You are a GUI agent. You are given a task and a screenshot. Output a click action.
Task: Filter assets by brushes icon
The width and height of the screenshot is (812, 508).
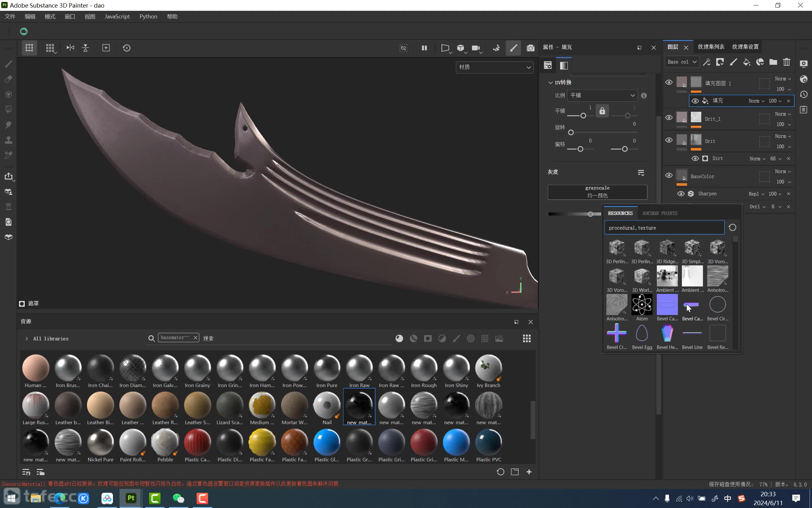click(456, 338)
